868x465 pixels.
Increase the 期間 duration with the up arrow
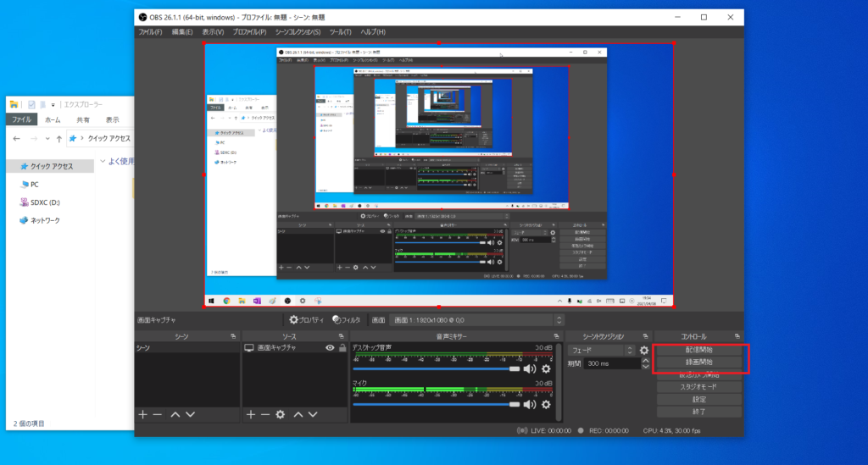(645, 361)
